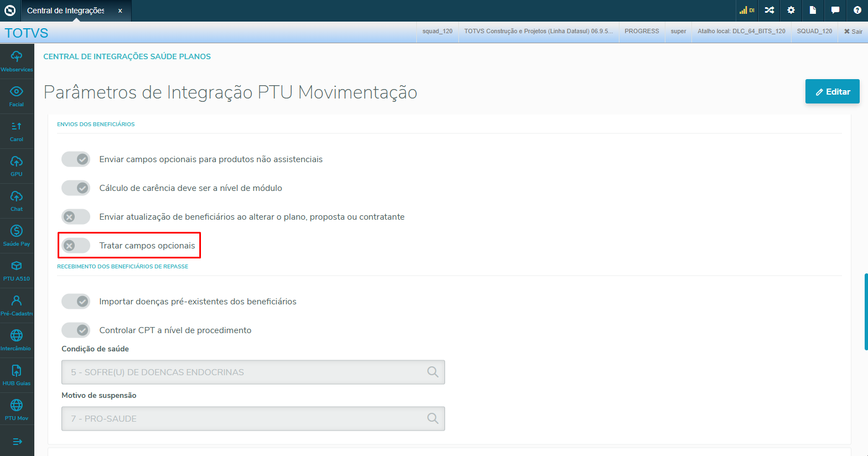Click the TOTVS circular logo icon
The width and height of the screenshot is (868, 456).
tap(10, 10)
